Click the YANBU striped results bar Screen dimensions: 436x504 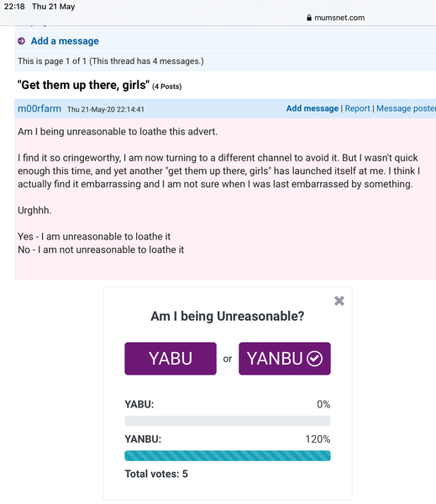228,456
